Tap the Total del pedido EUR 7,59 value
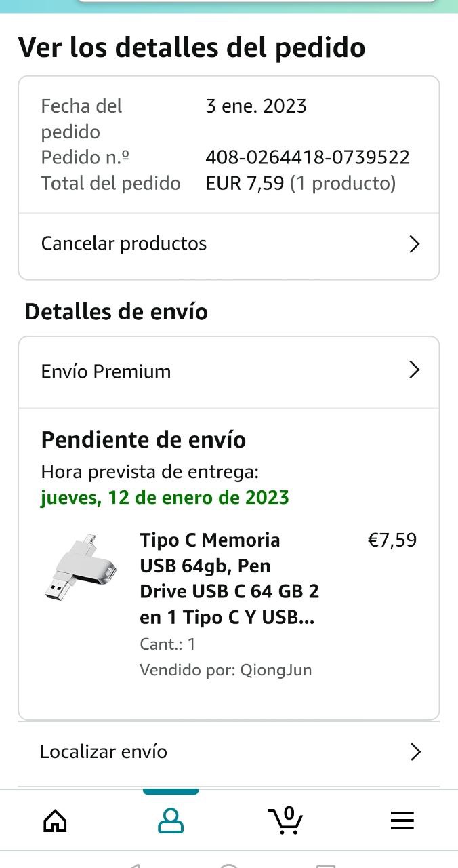458x868 pixels. tap(300, 183)
